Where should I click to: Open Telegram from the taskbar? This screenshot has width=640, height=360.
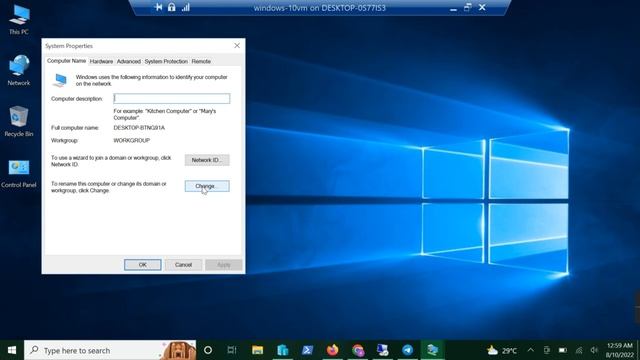pos(407,350)
